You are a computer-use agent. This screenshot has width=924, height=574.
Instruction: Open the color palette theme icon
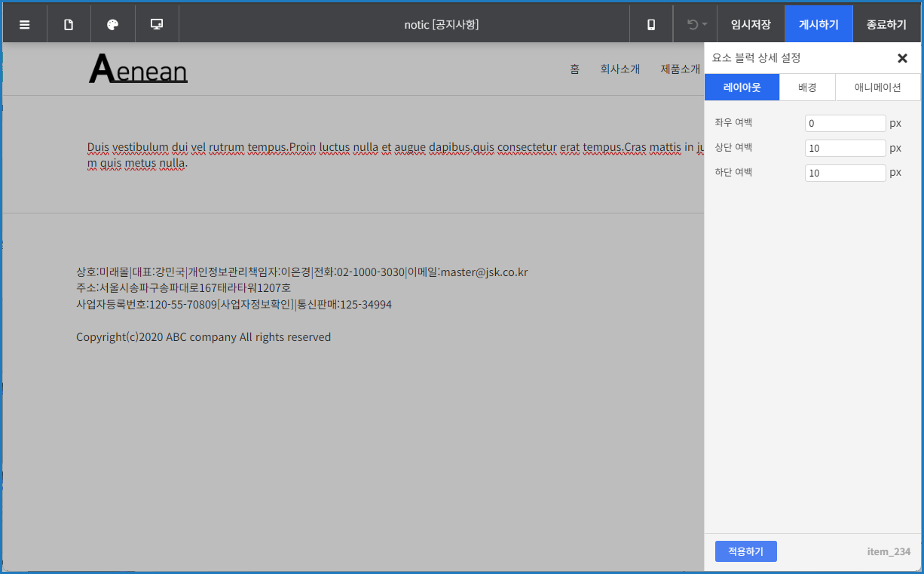tap(113, 24)
